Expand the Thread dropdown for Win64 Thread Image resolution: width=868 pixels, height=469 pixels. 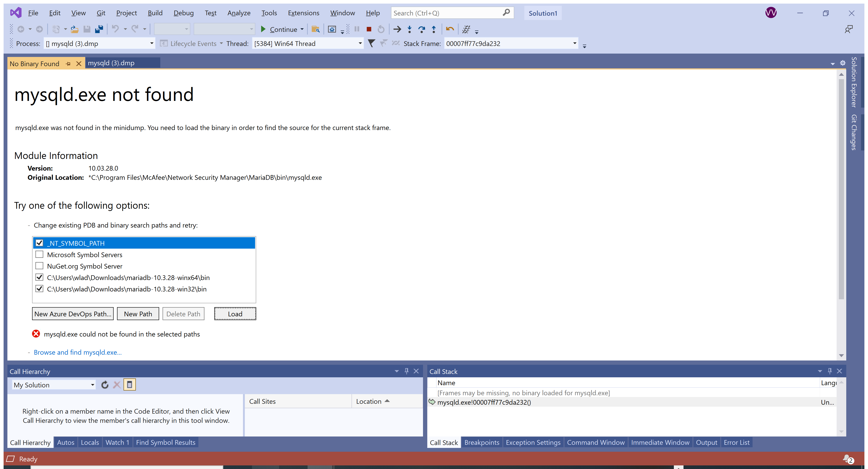point(360,43)
